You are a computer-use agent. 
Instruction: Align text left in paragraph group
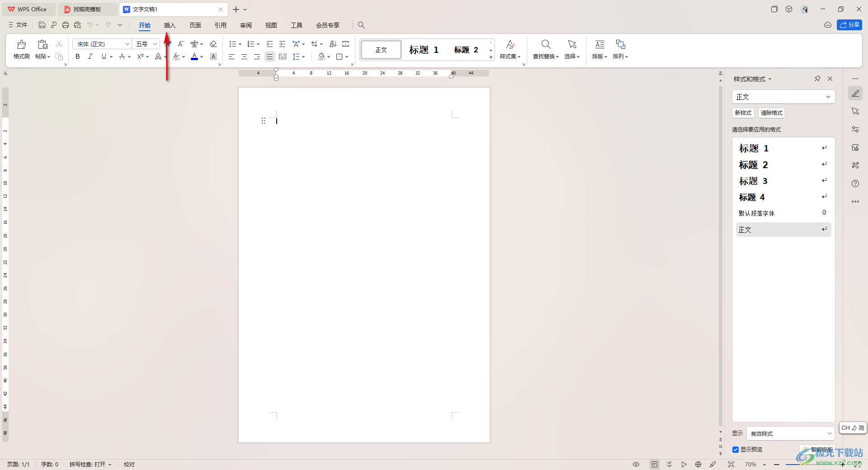(x=231, y=56)
